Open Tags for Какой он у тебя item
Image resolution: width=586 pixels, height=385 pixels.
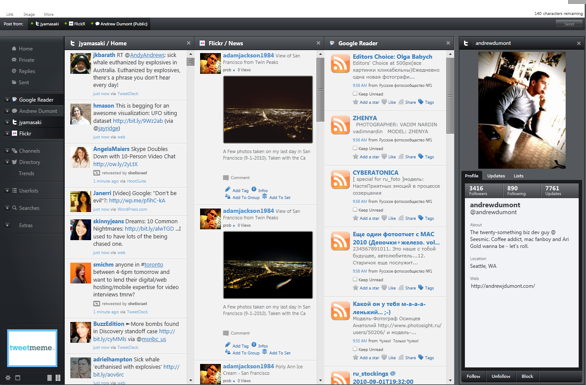426,358
